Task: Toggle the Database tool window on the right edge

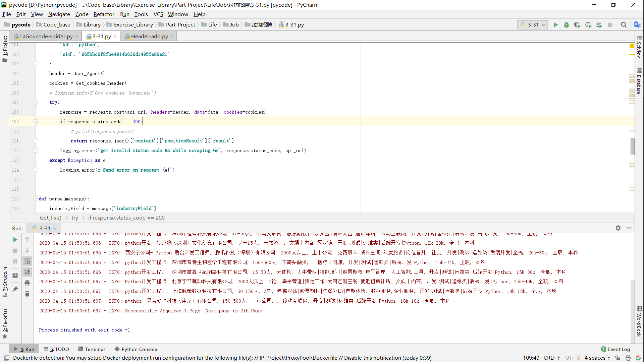Action: (x=639, y=81)
